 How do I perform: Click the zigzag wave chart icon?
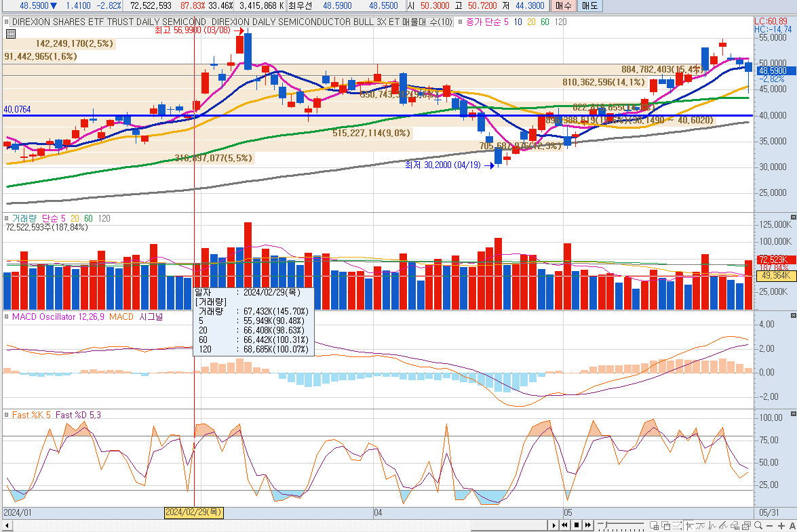tap(712, 525)
